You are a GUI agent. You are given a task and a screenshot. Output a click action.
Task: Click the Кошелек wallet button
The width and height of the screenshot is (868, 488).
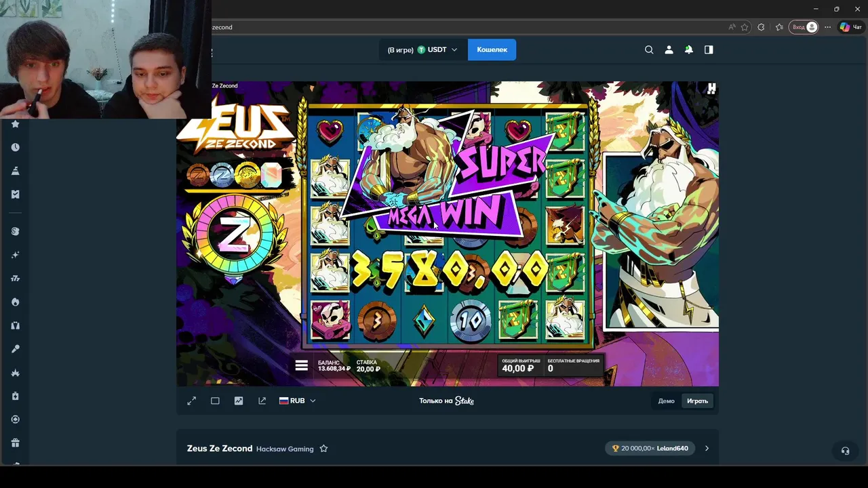tap(492, 49)
